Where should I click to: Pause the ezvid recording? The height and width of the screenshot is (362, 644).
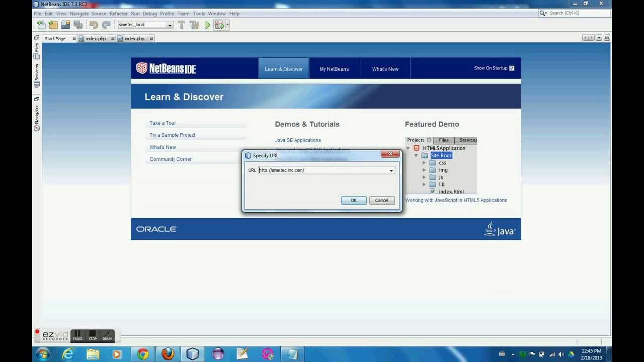77,335
